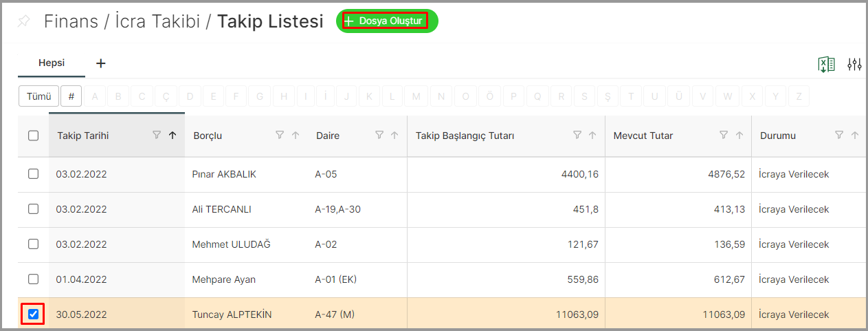Select the Tümü alphabet filter
The image size is (868, 331).
(x=39, y=96)
